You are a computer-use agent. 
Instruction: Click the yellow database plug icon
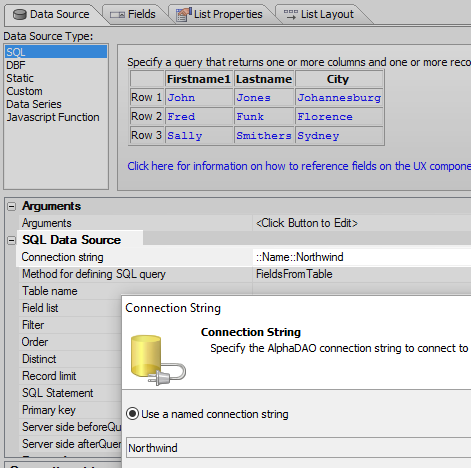coord(158,360)
